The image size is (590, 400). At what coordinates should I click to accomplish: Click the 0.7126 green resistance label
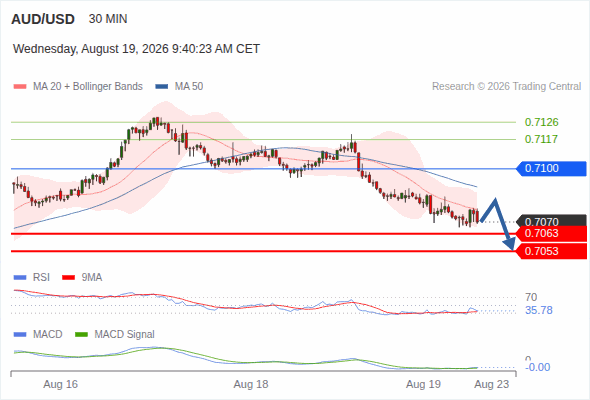(x=541, y=122)
